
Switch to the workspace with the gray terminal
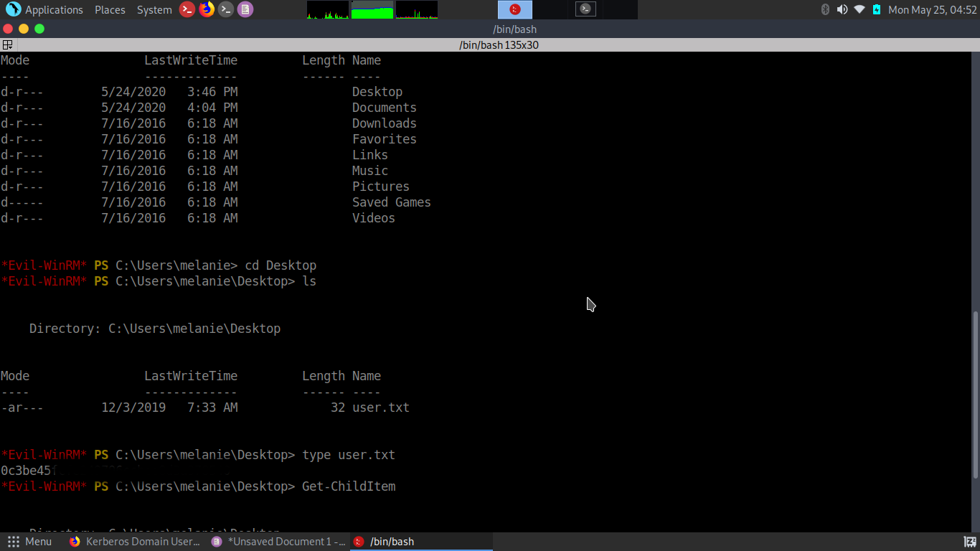(x=585, y=9)
